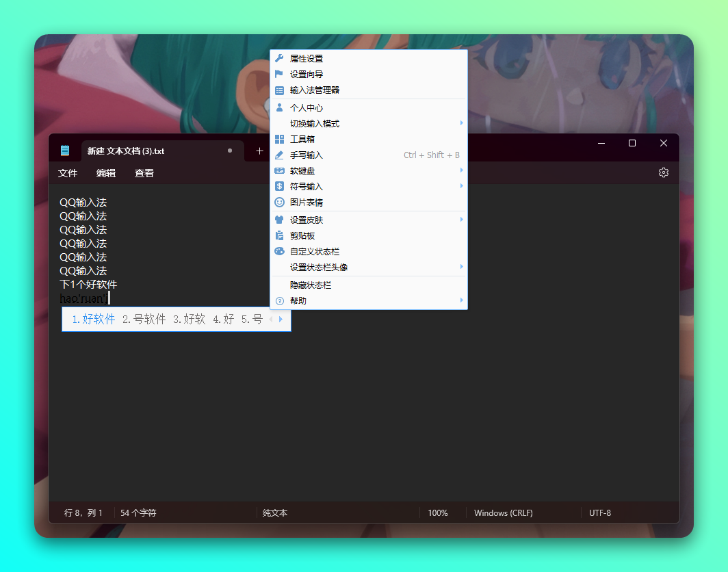Close the 新建 文本文档 (3).txt tab via dot
The height and width of the screenshot is (572, 728).
coord(230,151)
